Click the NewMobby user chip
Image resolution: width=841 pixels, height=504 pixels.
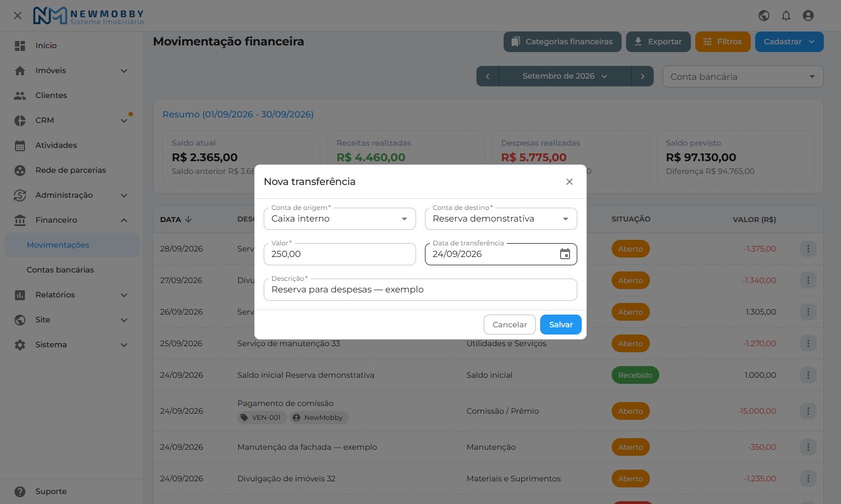click(318, 418)
